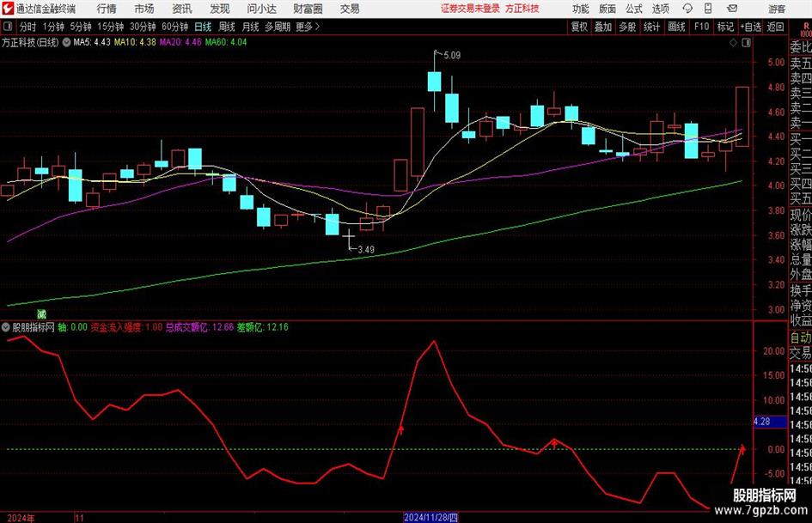Toggle the side panel icon beside the diamond
Image resolution: width=812 pixels, height=523 pixels.
746,43
